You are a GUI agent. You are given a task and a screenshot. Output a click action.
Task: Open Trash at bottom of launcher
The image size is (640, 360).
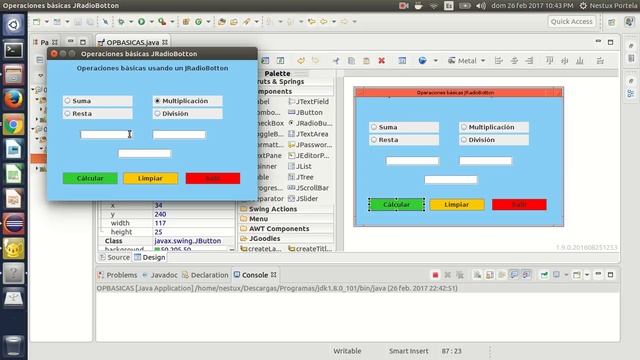click(13, 345)
